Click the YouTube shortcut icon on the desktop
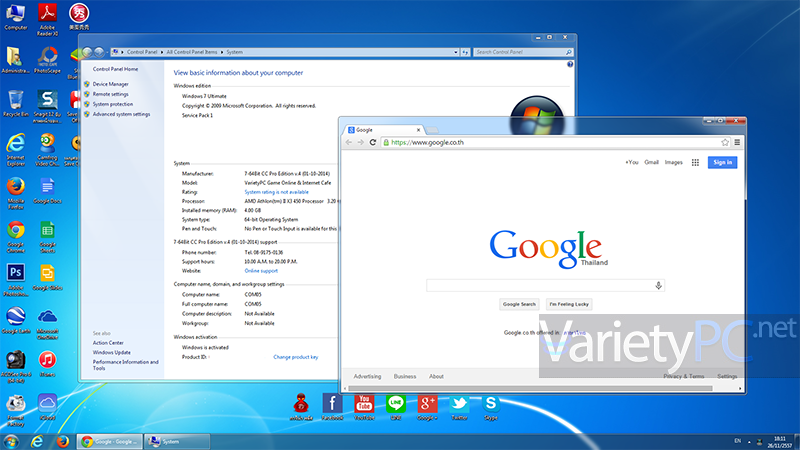This screenshot has height=450, width=800. (364, 404)
